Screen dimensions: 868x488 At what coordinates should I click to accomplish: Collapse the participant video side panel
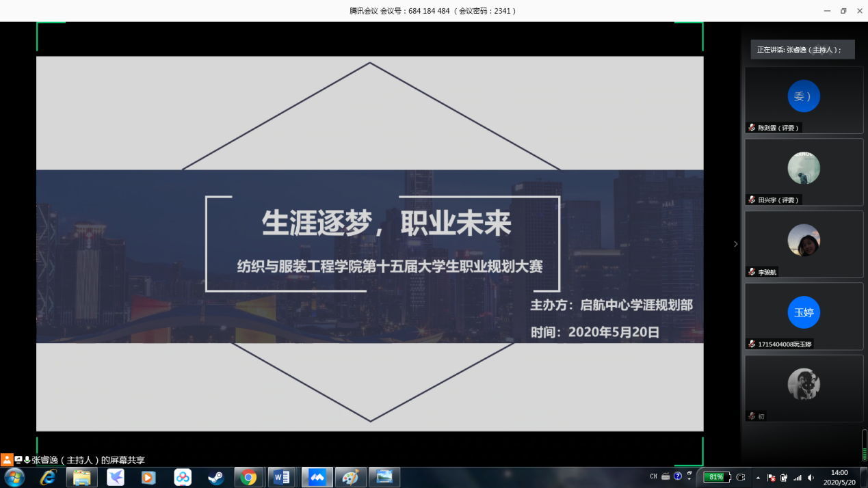tap(735, 244)
